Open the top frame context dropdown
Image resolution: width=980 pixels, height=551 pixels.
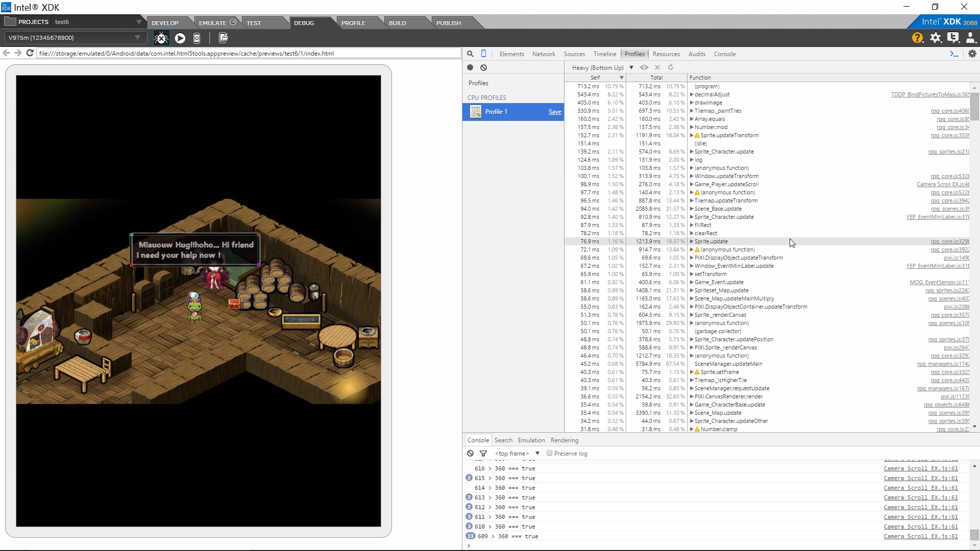pyautogui.click(x=537, y=453)
